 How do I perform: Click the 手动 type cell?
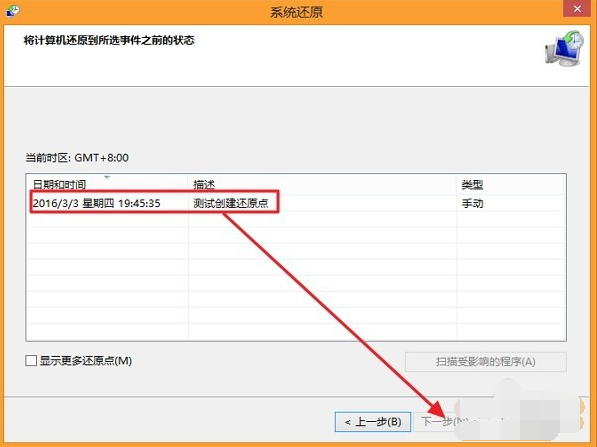(x=472, y=203)
